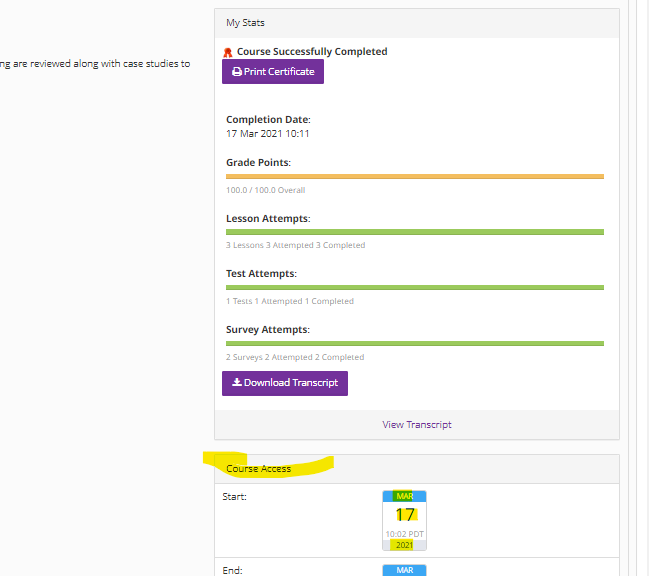Image resolution: width=649 pixels, height=576 pixels.
Task: Click the 10:02 PDT time on Start calendar
Action: click(404, 535)
